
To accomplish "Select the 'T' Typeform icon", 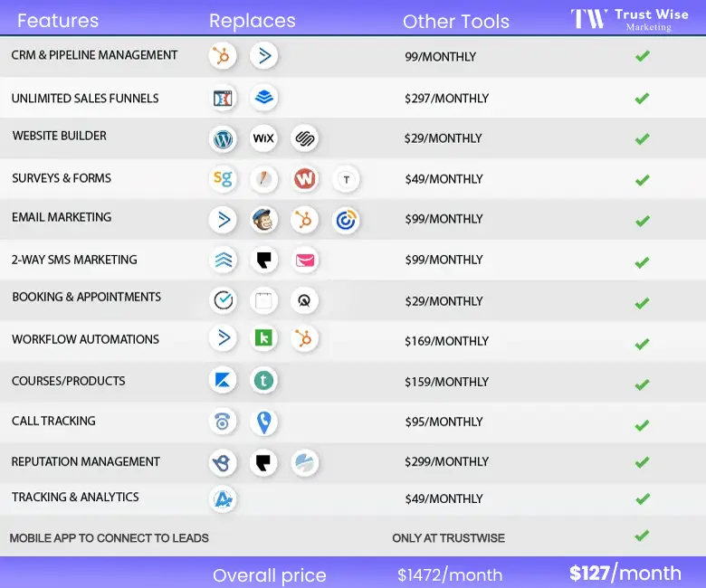I will (x=346, y=179).
